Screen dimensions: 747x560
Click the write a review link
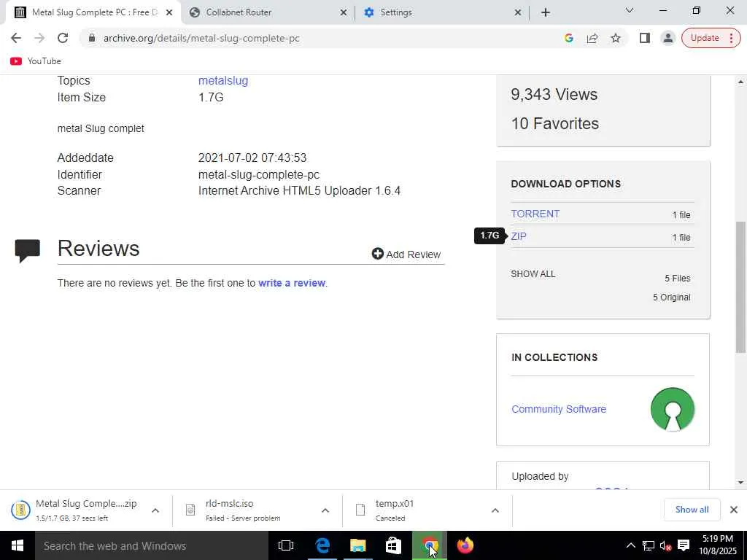pyautogui.click(x=292, y=283)
